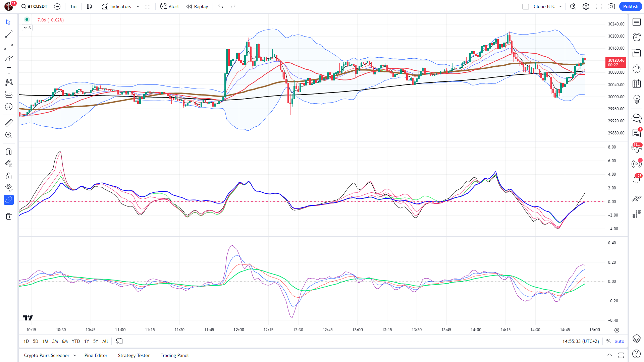This screenshot has width=644, height=362.
Task: Open the patterns tool
Action: [x=9, y=82]
